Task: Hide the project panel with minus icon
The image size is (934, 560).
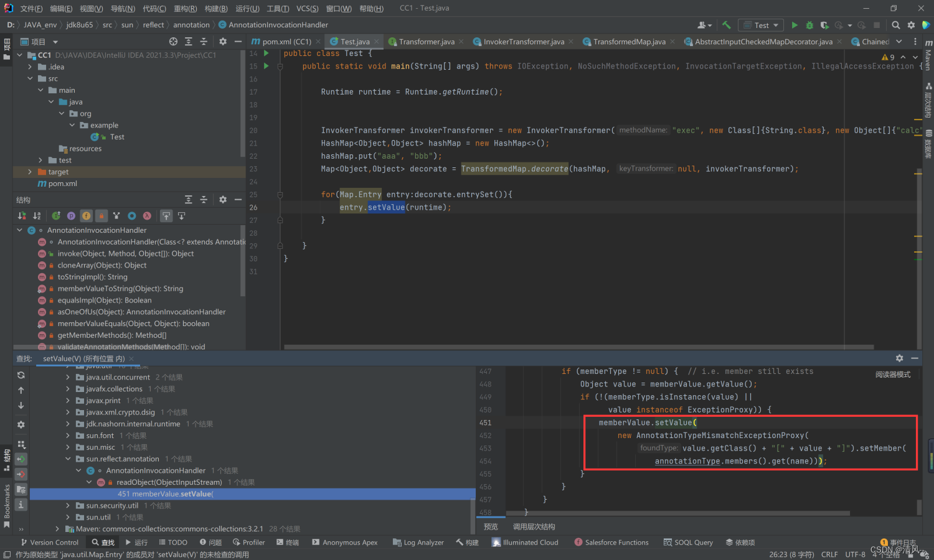Action: 238,42
